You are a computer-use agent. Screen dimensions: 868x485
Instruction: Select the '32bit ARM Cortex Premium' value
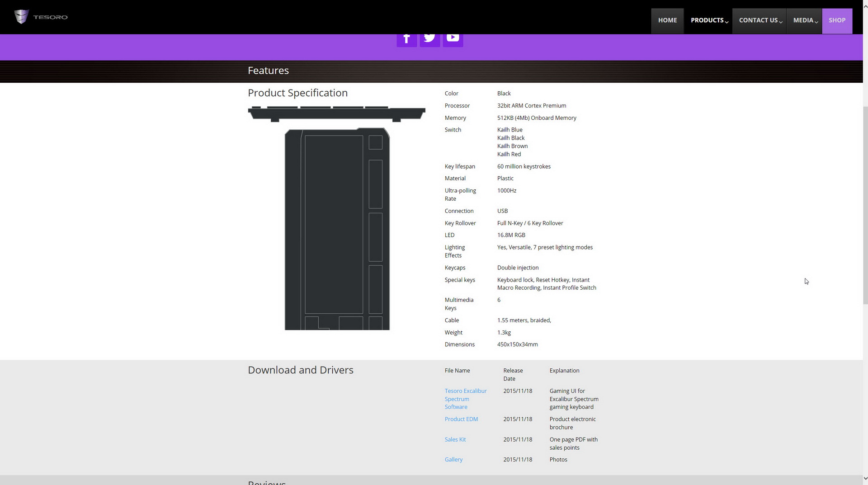point(532,105)
